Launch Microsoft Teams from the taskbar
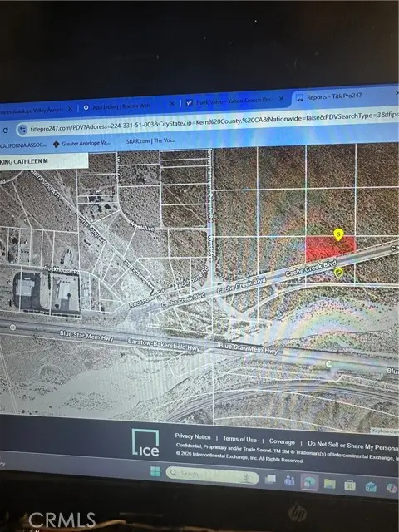Screen dimensions: 399x532 click(289, 480)
